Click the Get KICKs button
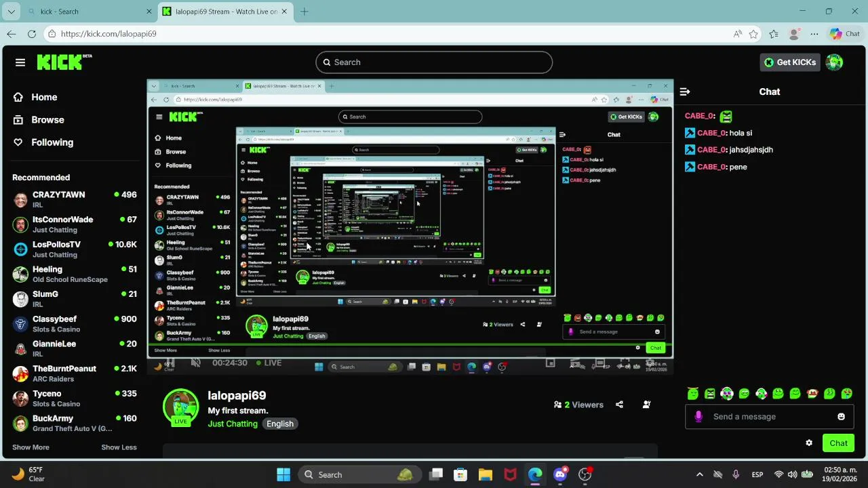Viewport: 868px width, 488px height. coord(790,62)
